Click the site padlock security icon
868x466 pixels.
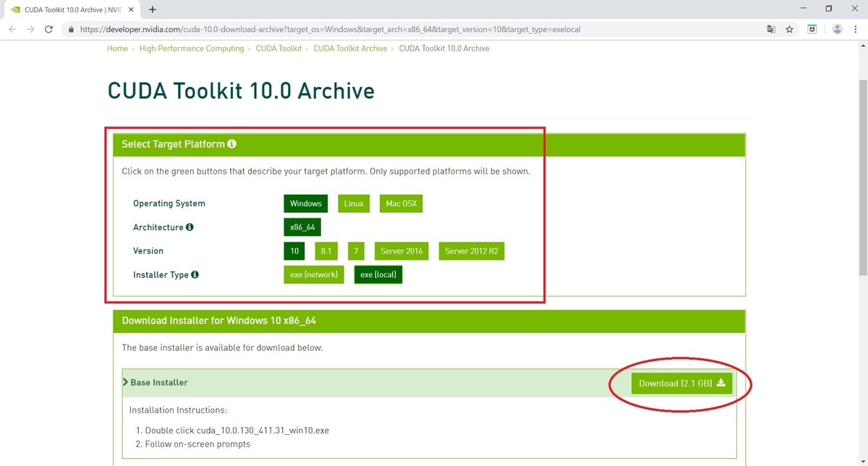[x=71, y=30]
